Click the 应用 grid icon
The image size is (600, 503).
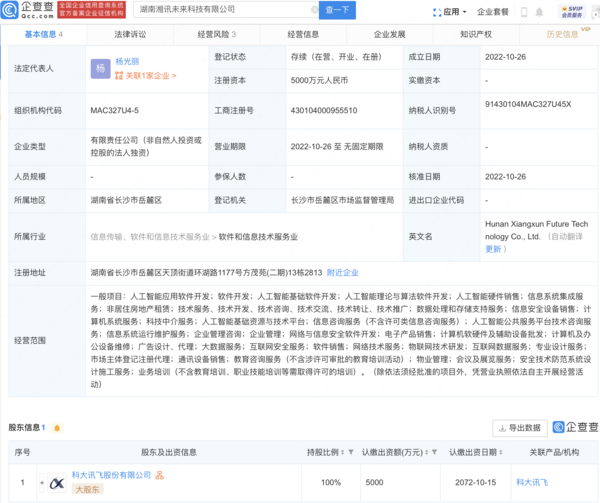437,12
